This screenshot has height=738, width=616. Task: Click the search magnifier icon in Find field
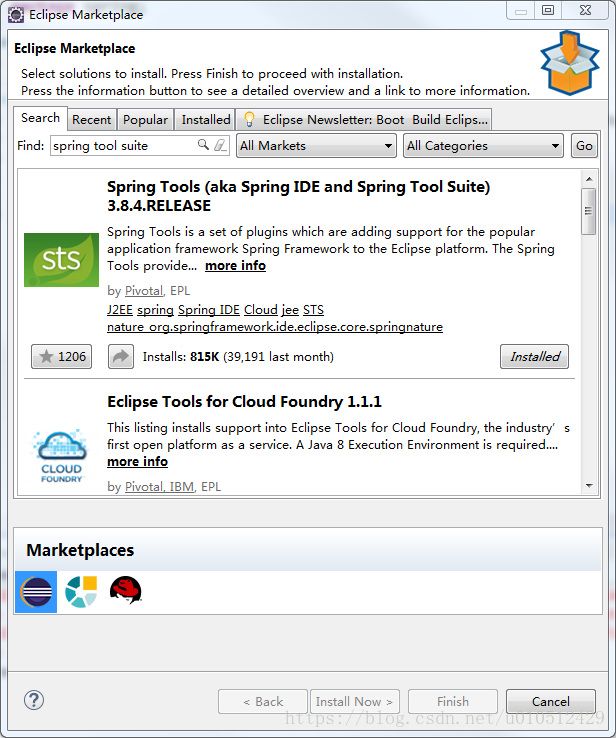pos(203,144)
